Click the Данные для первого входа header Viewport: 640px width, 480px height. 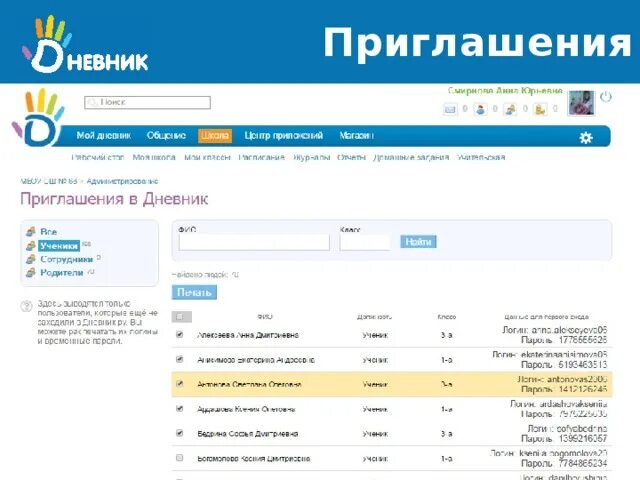tap(547, 317)
